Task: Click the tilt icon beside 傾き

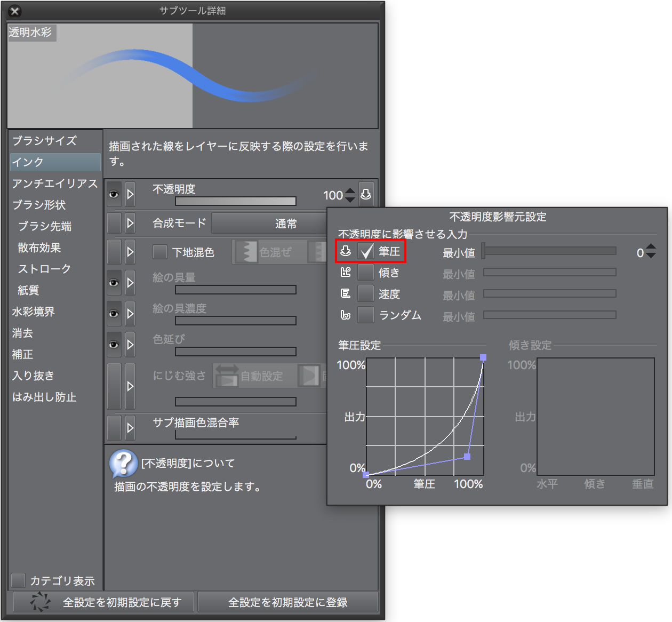Action: click(x=346, y=273)
